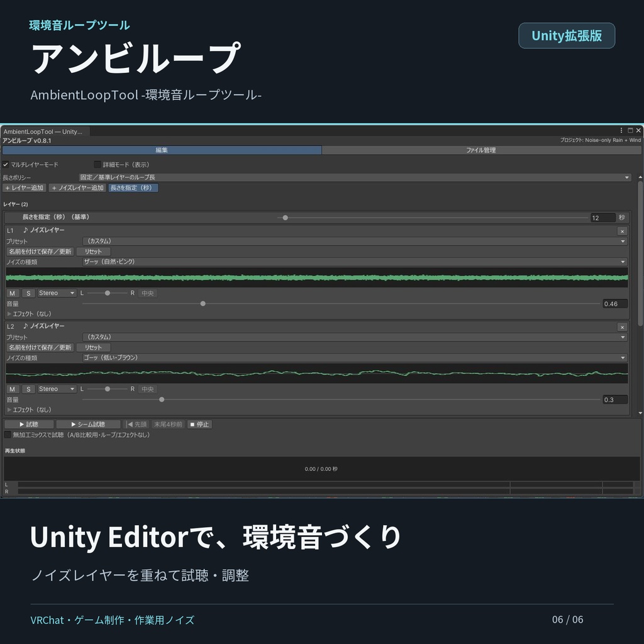Click the L1 ♪ノイズレイヤー title

tap(43, 230)
